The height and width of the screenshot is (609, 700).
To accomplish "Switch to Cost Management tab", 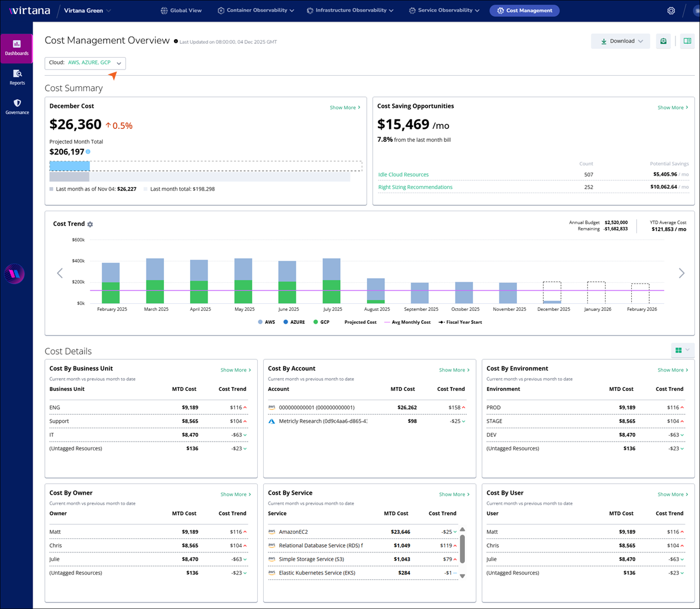I will (x=524, y=10).
